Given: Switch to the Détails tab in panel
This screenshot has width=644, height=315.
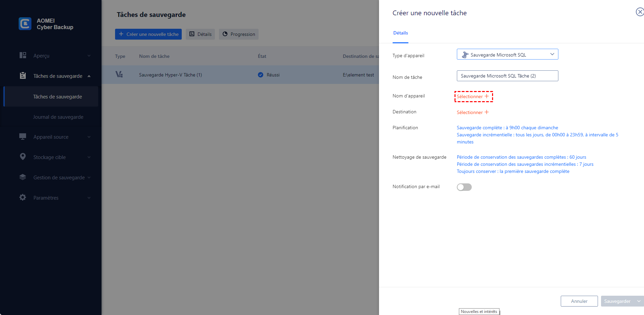Looking at the screenshot, I should coord(400,33).
